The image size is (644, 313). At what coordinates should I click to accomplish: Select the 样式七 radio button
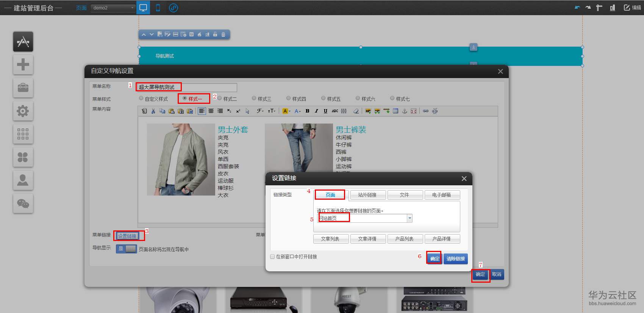[x=392, y=99]
